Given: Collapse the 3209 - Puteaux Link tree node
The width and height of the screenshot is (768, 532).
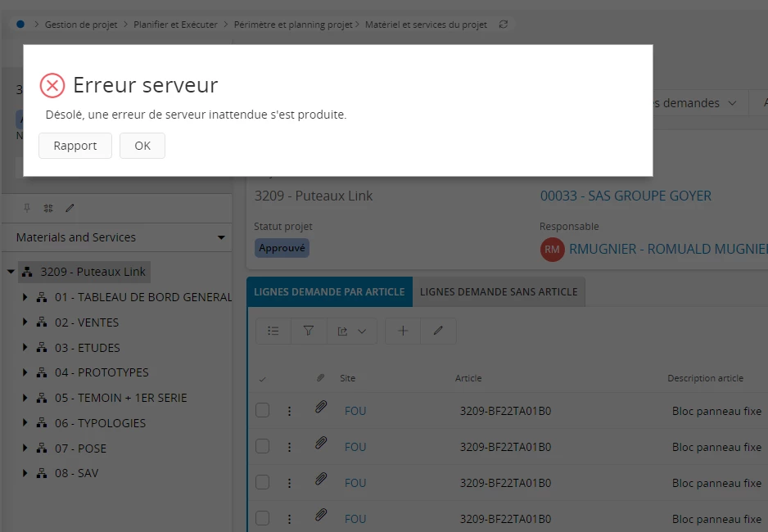Looking at the screenshot, I should 11,272.
